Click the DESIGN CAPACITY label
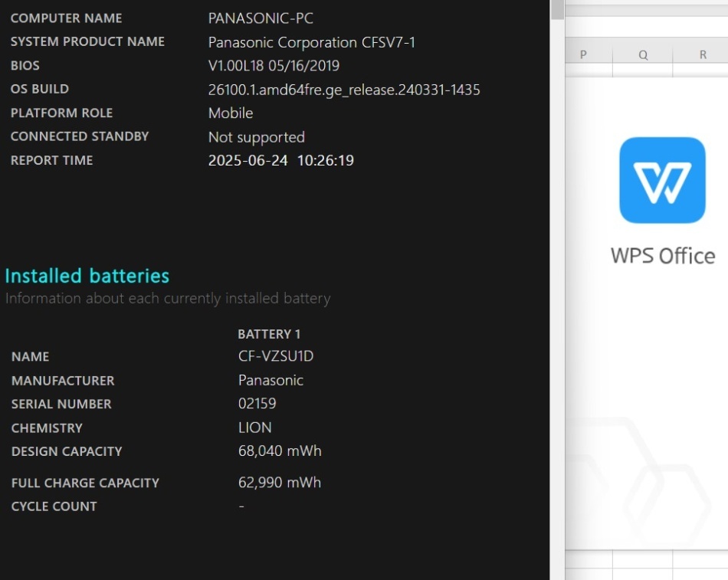Viewport: 728px width, 580px height. 67,451
